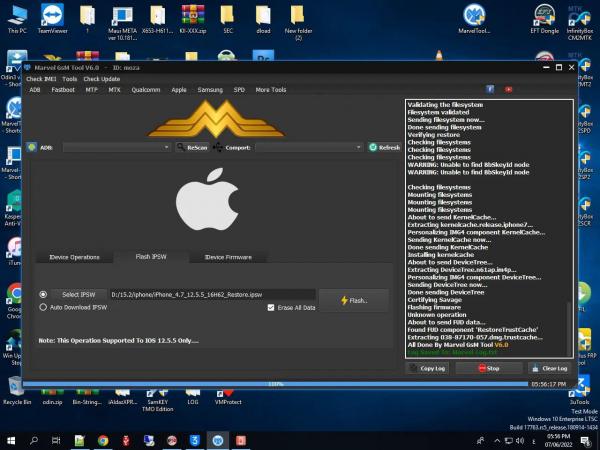Image resolution: width=600 pixels, height=450 pixels.
Task: Click the IPSW file path field
Action: (213, 294)
